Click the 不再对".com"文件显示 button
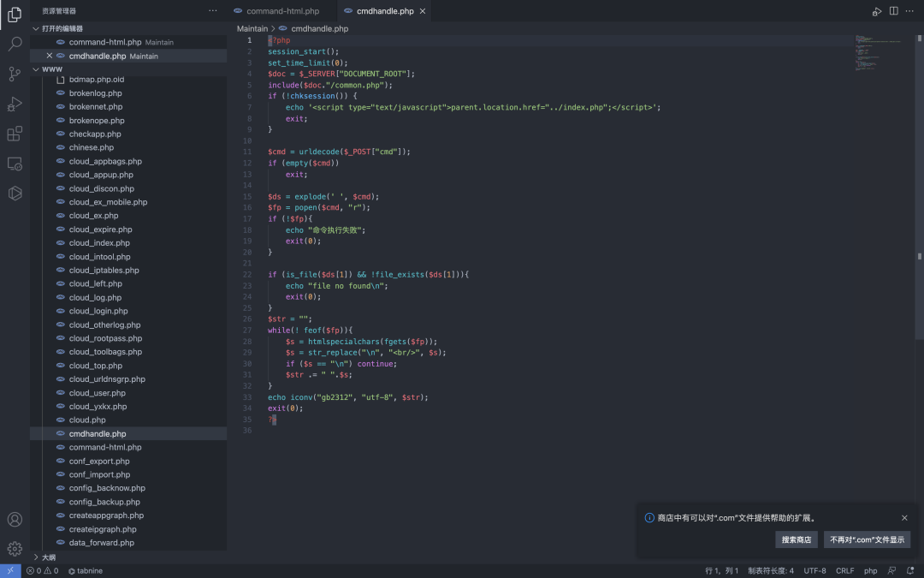 (x=867, y=539)
